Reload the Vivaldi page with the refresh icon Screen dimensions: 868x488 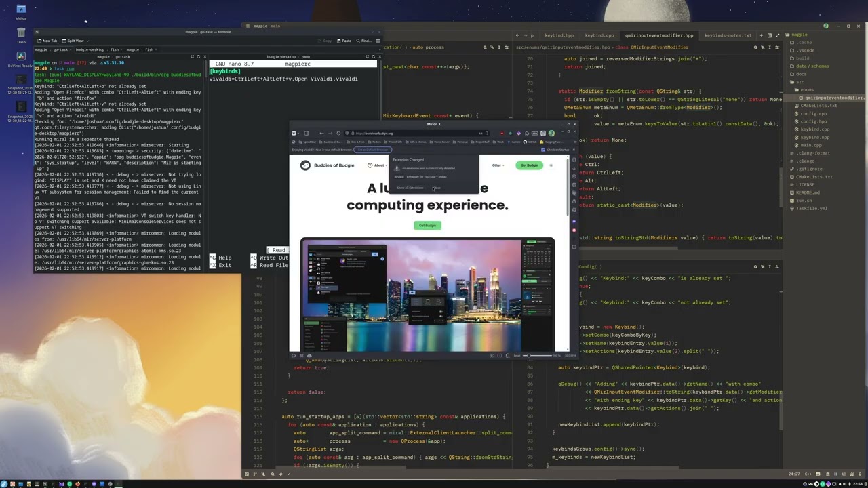[338, 133]
